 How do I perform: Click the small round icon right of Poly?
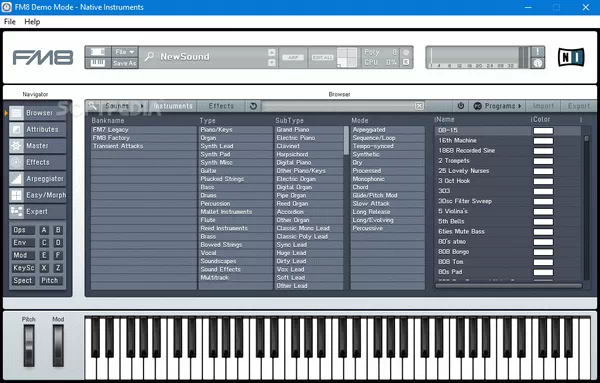406,52
